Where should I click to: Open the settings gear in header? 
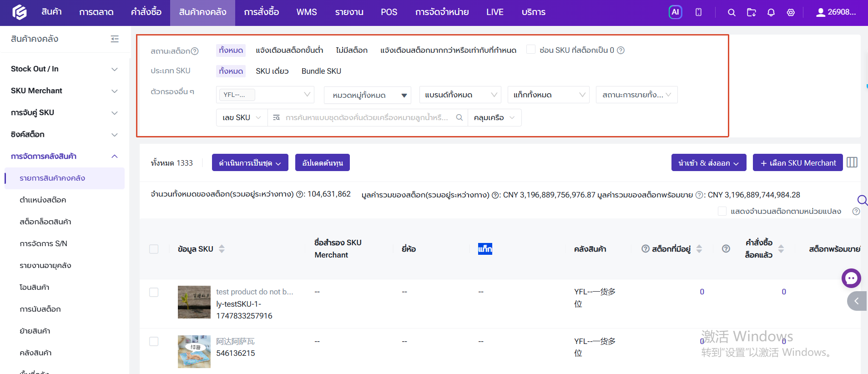click(x=791, y=13)
